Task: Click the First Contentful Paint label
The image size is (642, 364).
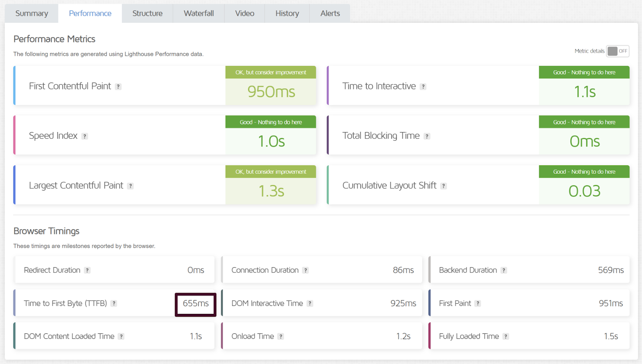Action: pos(70,86)
